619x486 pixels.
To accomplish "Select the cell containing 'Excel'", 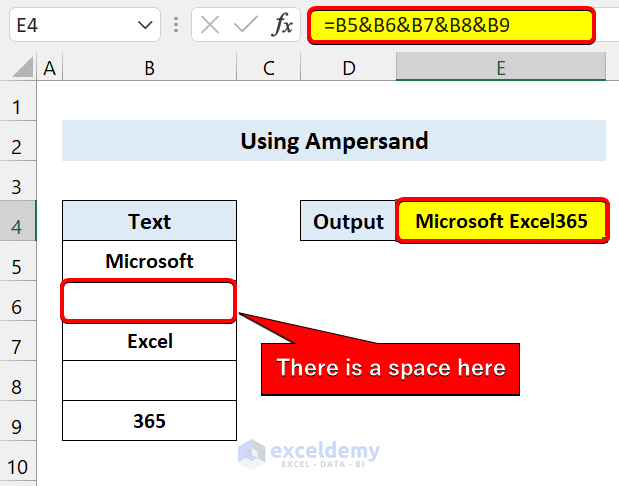I will (149, 341).
